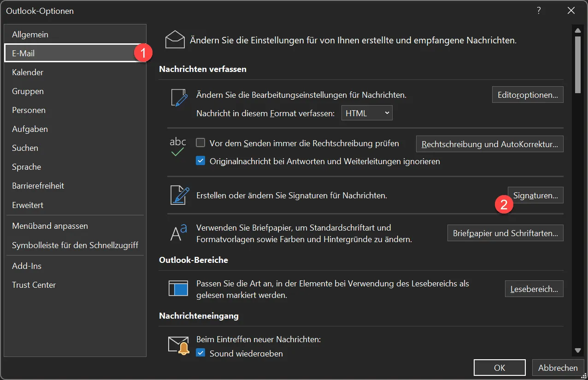This screenshot has height=380, width=588.
Task: Open Symbolleiste für den Schnellzugriff settings
Action: coord(75,245)
